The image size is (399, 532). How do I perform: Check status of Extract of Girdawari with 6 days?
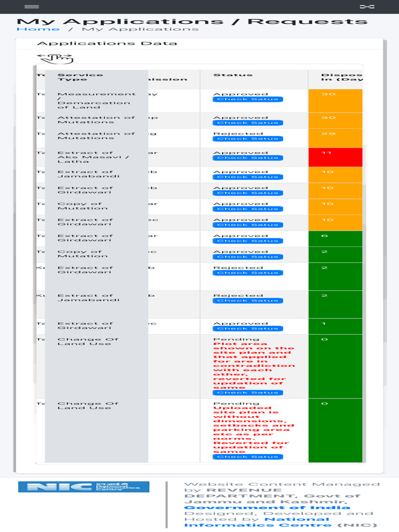coord(248,241)
